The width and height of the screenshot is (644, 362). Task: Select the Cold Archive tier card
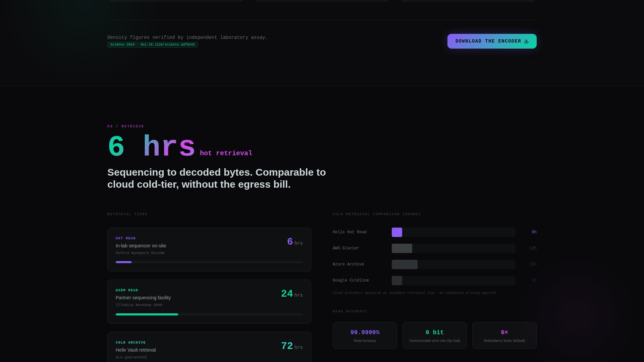pyautogui.click(x=209, y=347)
